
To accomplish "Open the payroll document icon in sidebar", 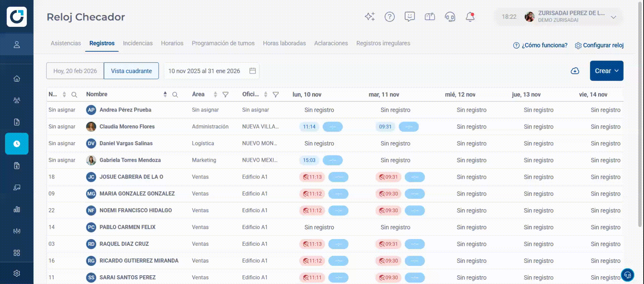I will click(17, 165).
